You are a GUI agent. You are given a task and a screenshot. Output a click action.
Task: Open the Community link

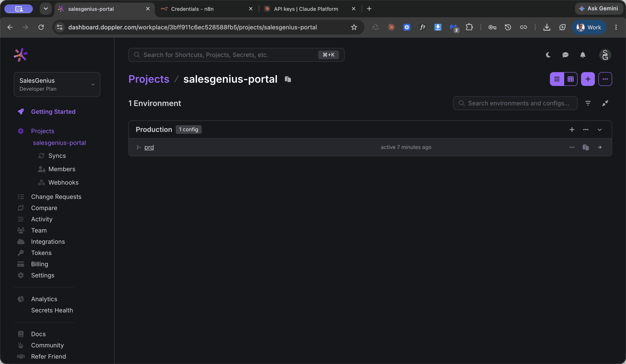pyautogui.click(x=47, y=345)
